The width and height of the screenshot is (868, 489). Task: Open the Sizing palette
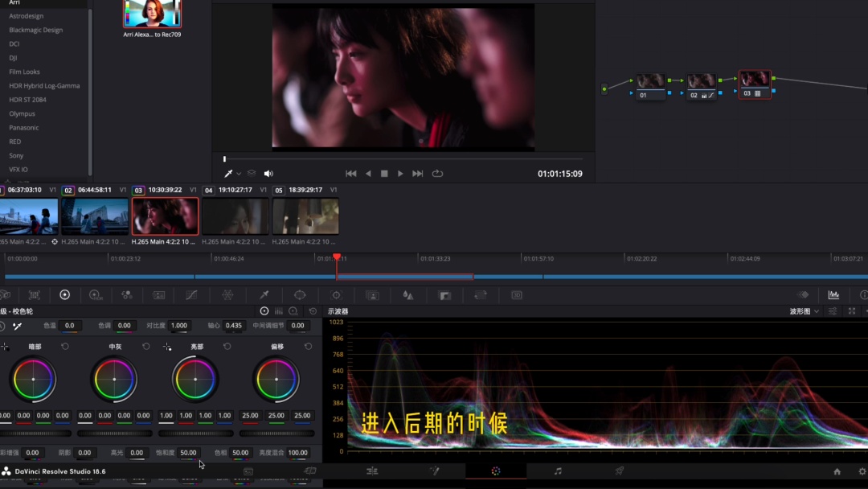481,295
